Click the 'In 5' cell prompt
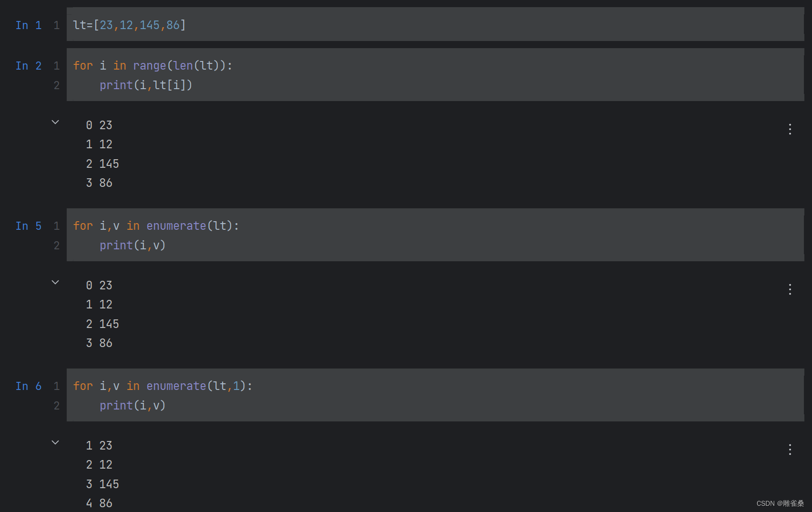 tap(28, 226)
